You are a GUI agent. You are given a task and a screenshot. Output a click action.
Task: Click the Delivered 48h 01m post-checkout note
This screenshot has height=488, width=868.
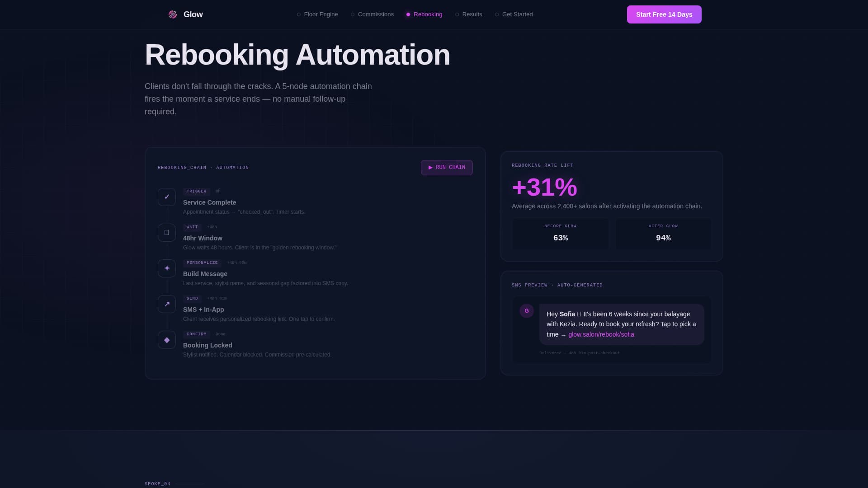[580, 353]
